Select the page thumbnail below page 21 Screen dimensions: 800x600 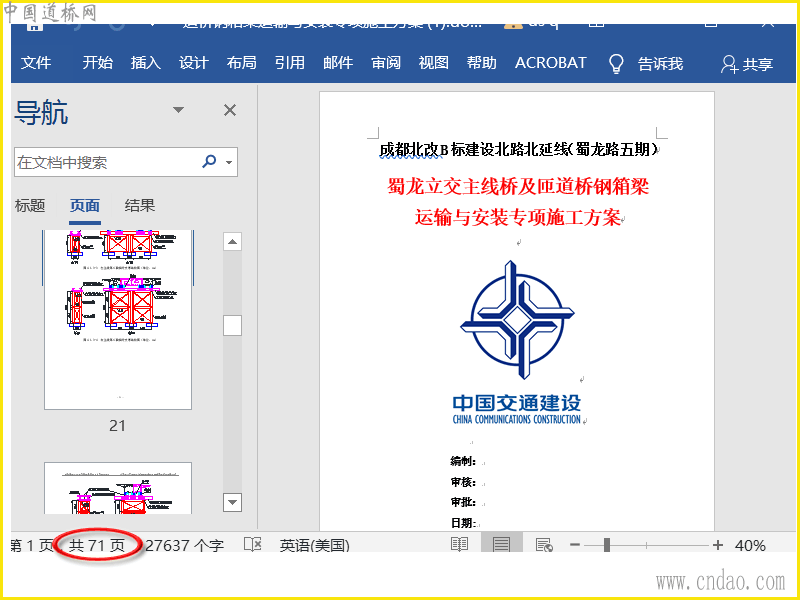(118, 488)
